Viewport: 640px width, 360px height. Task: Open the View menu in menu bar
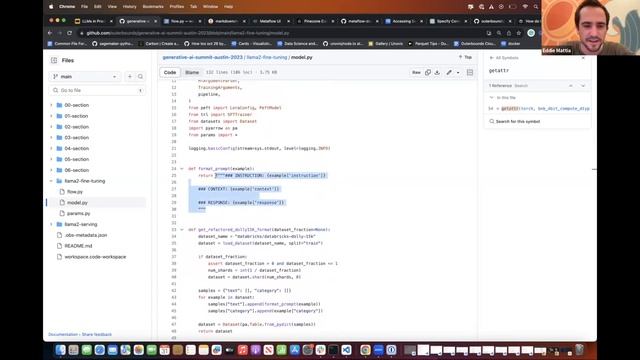pos(112,7)
